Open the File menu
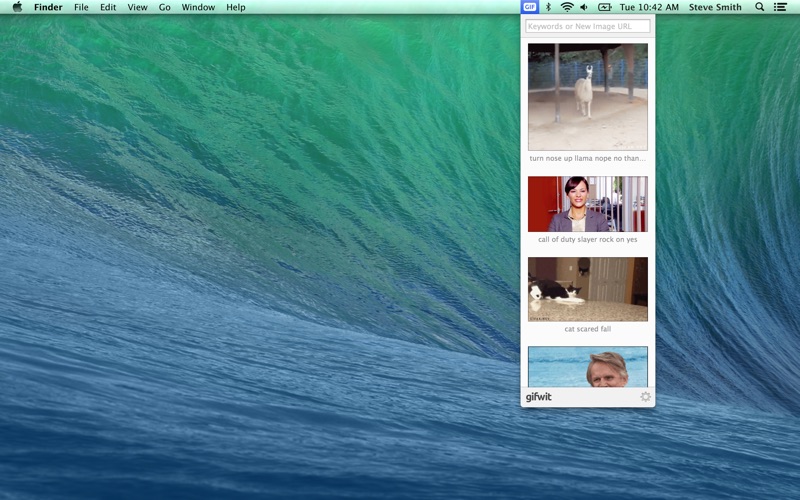 81,7
